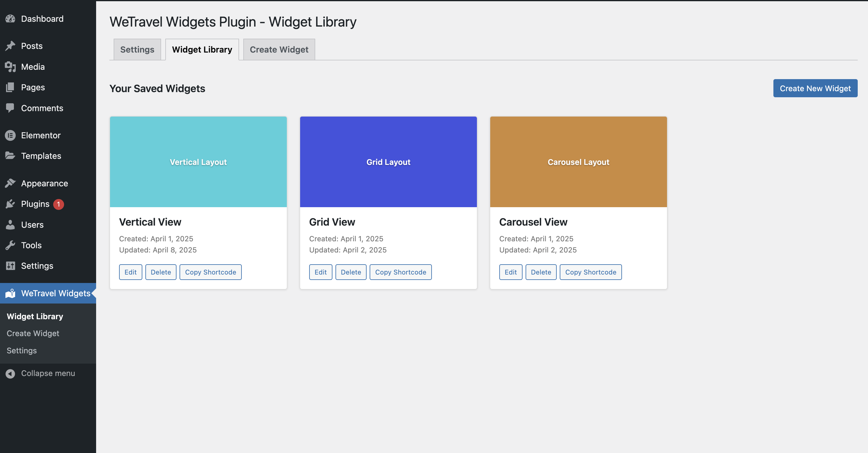Click the Posts pushpin icon
This screenshot has width=868, height=453.
pyautogui.click(x=10, y=46)
